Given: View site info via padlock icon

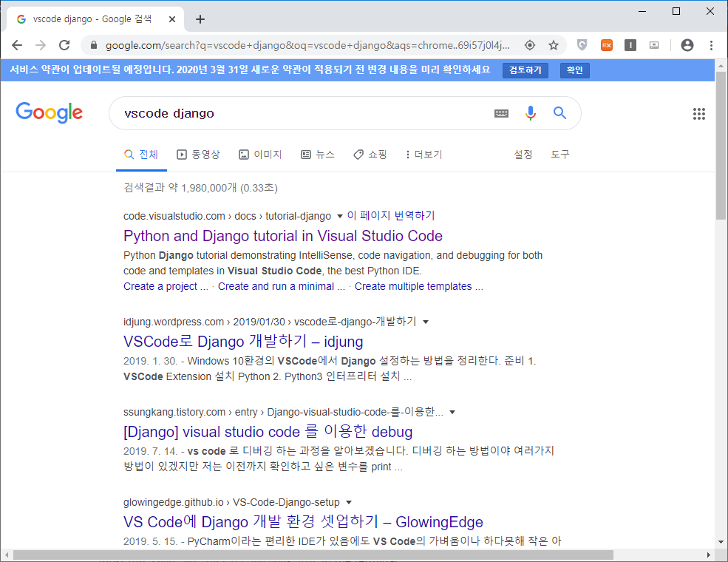Looking at the screenshot, I should point(94,45).
